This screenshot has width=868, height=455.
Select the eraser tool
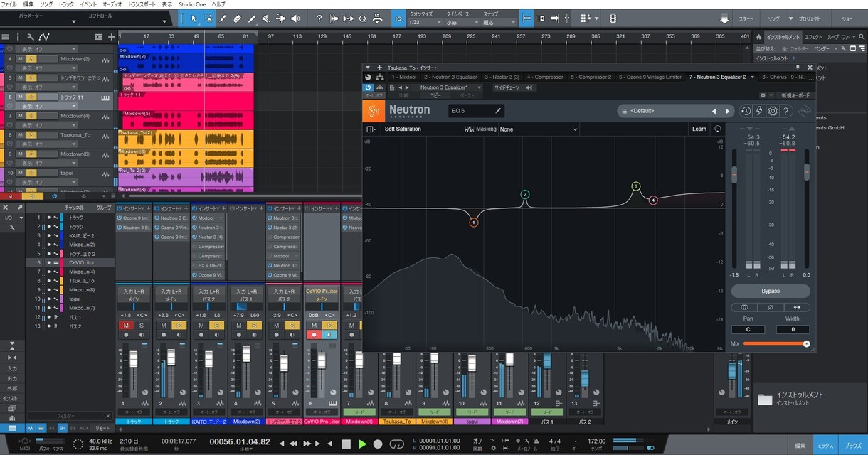point(237,18)
